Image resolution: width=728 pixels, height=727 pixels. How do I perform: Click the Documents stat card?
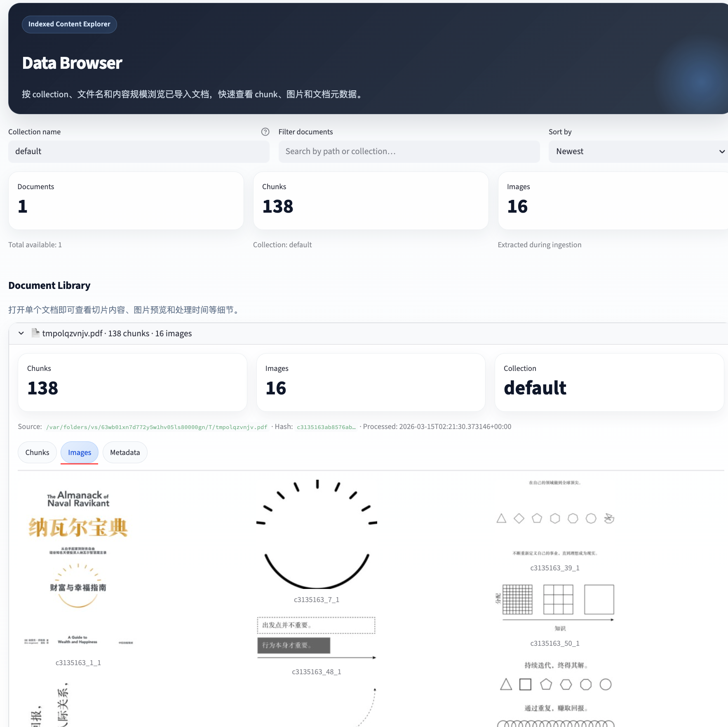[126, 201]
